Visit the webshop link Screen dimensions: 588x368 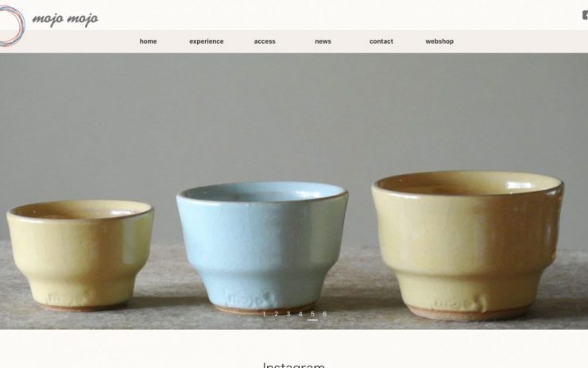coord(439,41)
